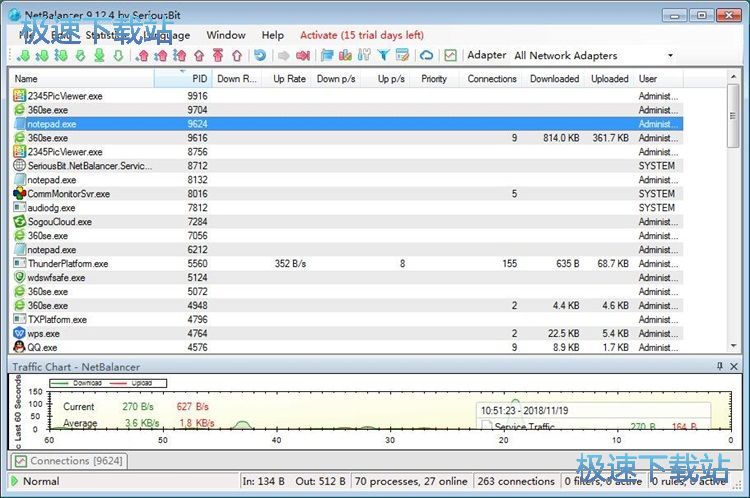Open the Help menu
This screenshot has width=750, height=498.
click(273, 35)
